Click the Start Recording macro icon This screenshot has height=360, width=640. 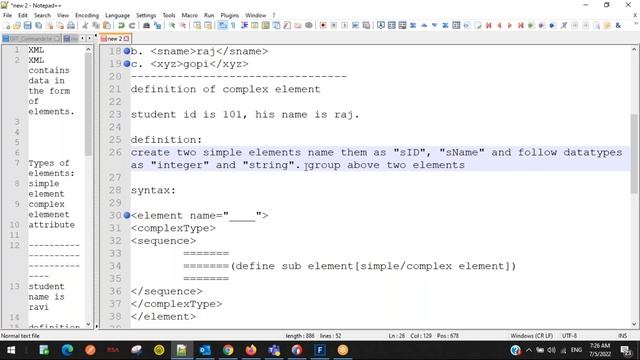pos(323,25)
